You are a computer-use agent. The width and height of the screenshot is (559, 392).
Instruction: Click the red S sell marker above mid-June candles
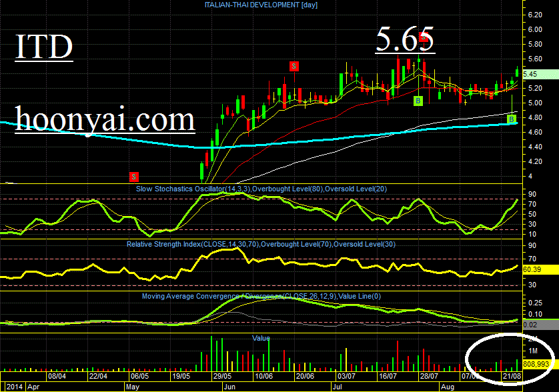click(x=294, y=66)
